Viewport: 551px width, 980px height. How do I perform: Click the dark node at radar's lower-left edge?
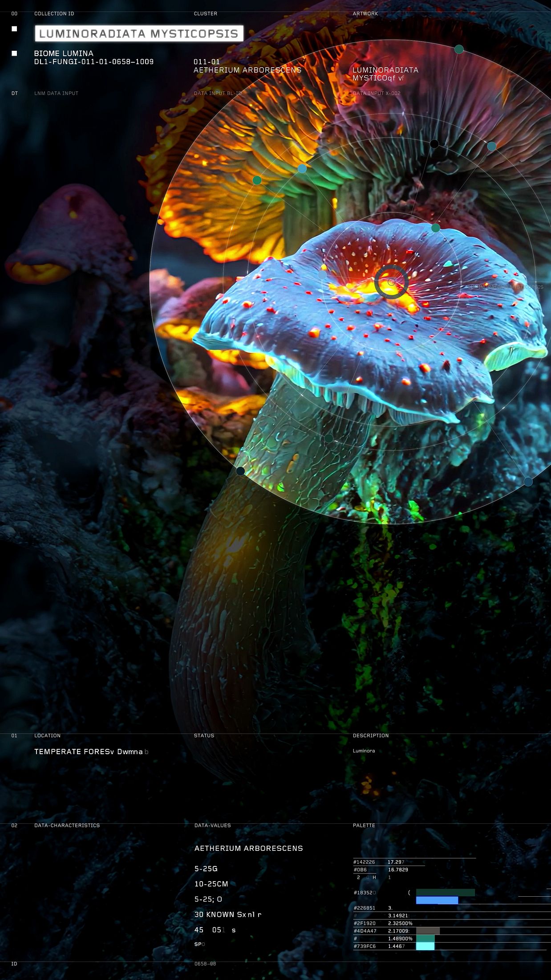[x=240, y=471]
